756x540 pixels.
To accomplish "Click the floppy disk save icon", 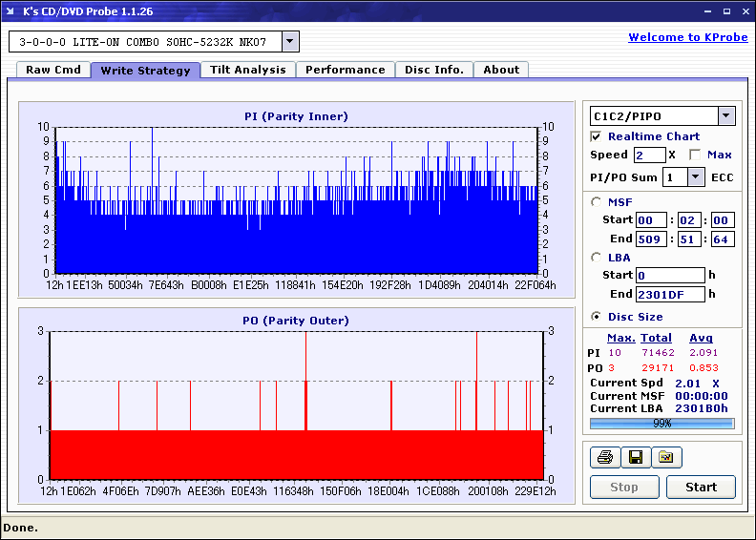I will (x=635, y=458).
